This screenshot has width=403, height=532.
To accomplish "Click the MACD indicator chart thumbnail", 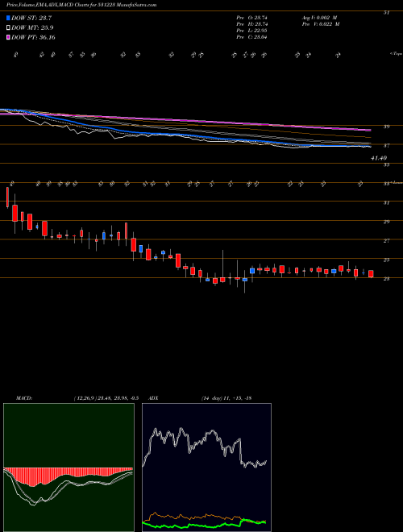I will [69, 468].
